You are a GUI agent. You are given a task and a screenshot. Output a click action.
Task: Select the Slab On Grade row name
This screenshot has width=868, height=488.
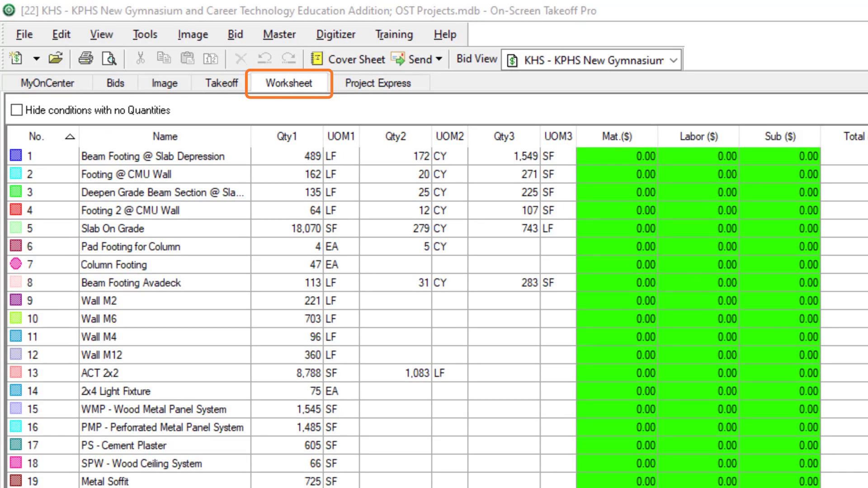coord(113,229)
